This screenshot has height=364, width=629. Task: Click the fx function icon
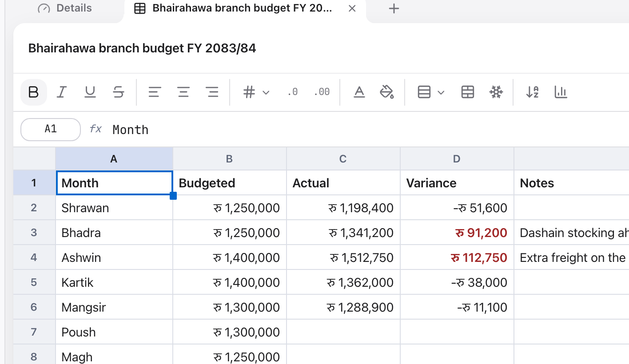(x=96, y=129)
